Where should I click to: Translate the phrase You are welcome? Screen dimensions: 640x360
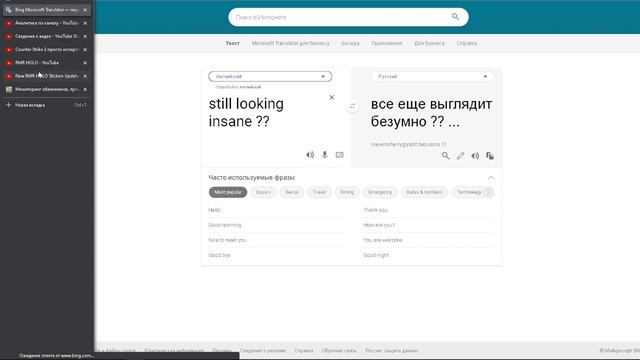(383, 240)
